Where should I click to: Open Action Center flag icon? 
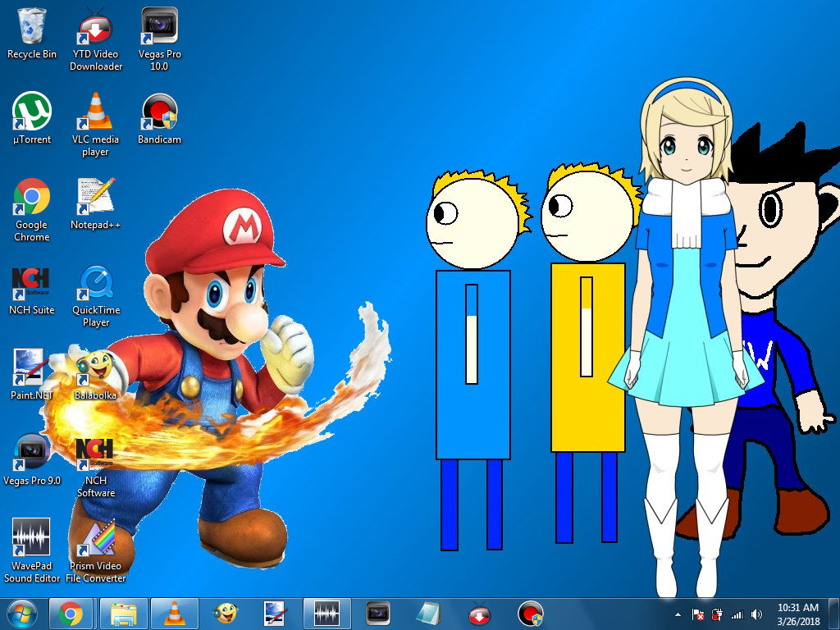(697, 615)
